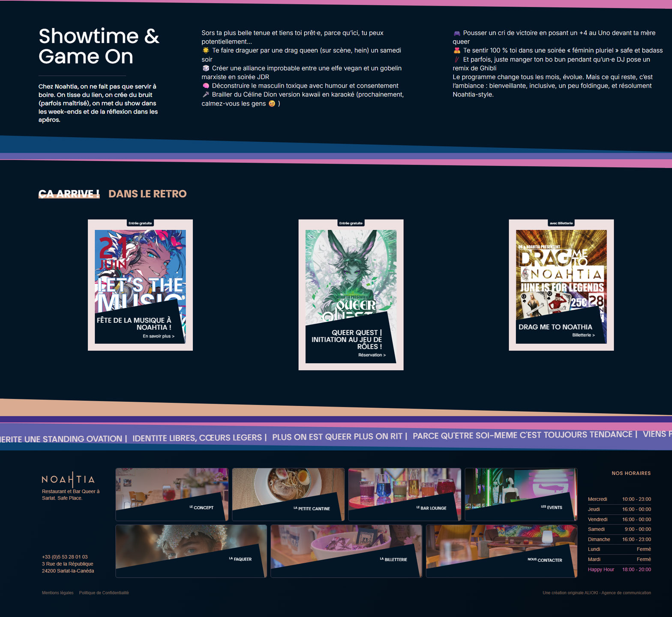This screenshot has height=617, width=672.
Task: Click the Happy Hour 18:00 - 20:00 row
Action: pos(619,569)
